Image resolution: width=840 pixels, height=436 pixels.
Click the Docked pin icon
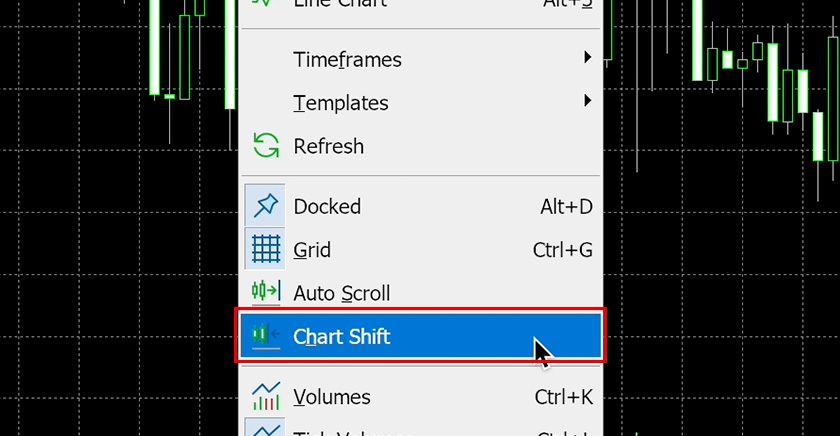point(266,207)
